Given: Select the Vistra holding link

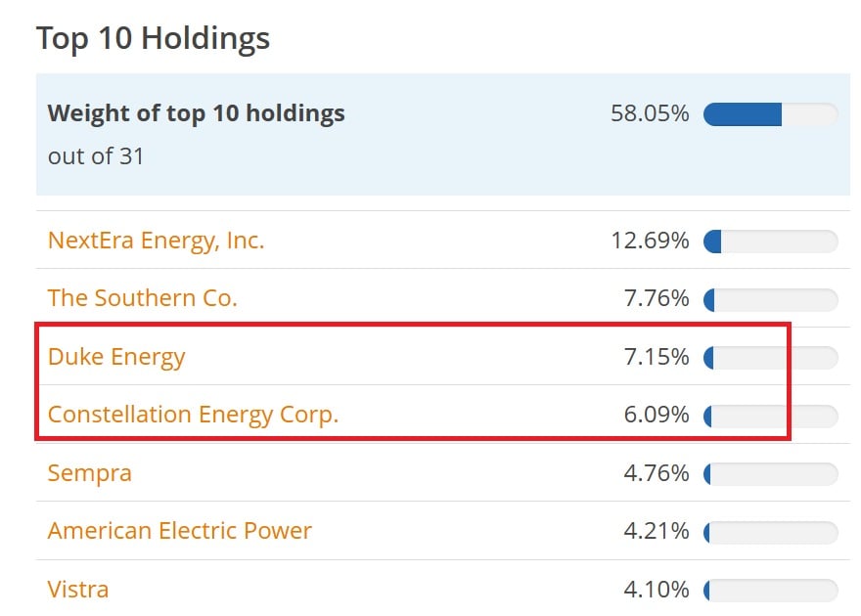Looking at the screenshot, I should [78, 589].
